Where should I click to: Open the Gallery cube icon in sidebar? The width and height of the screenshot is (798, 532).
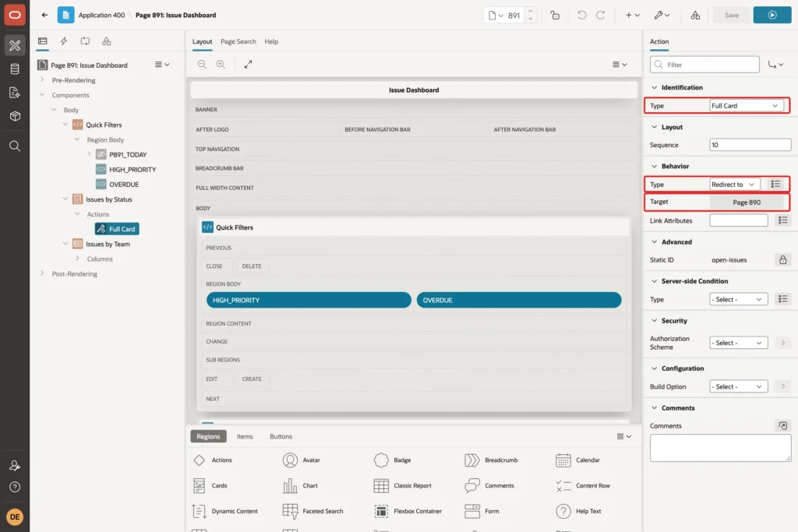point(15,116)
